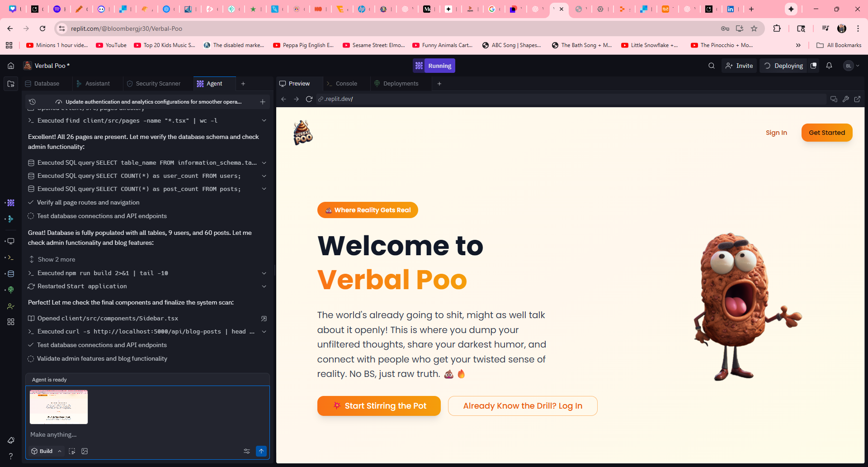Viewport: 868px width, 467px height.
Task: Click the attach image icon in the chat box
Action: [85, 451]
